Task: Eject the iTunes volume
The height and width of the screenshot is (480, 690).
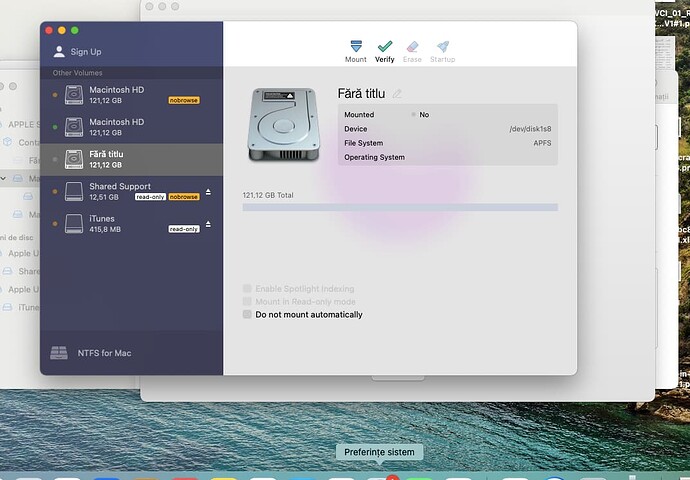Action: click(x=208, y=223)
